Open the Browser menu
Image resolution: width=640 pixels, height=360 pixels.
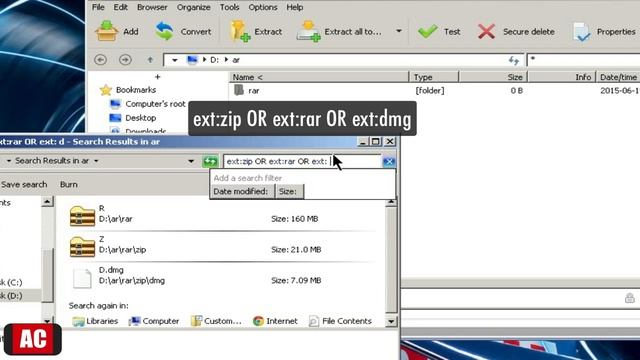(x=152, y=7)
